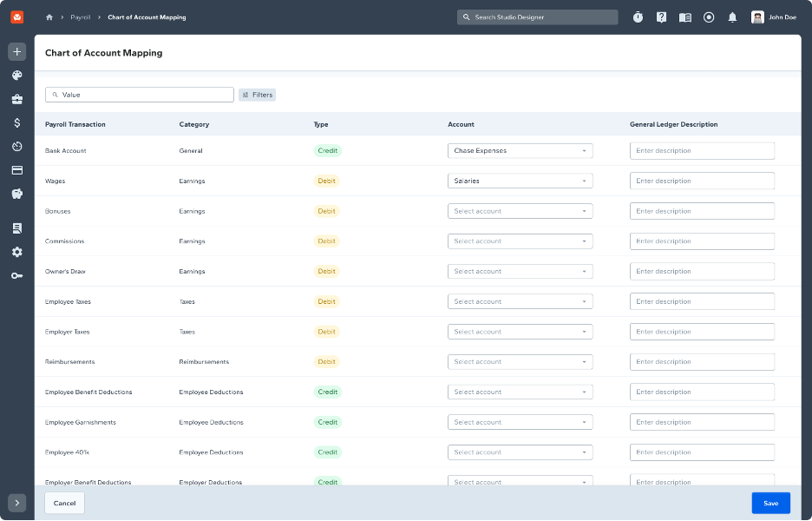Click Reimbursements description field

click(x=702, y=362)
